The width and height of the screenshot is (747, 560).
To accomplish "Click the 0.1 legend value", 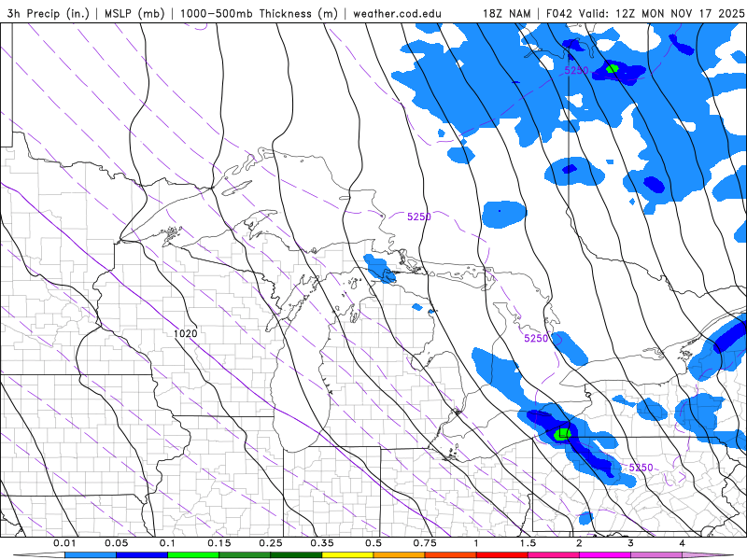I will 167,543.
